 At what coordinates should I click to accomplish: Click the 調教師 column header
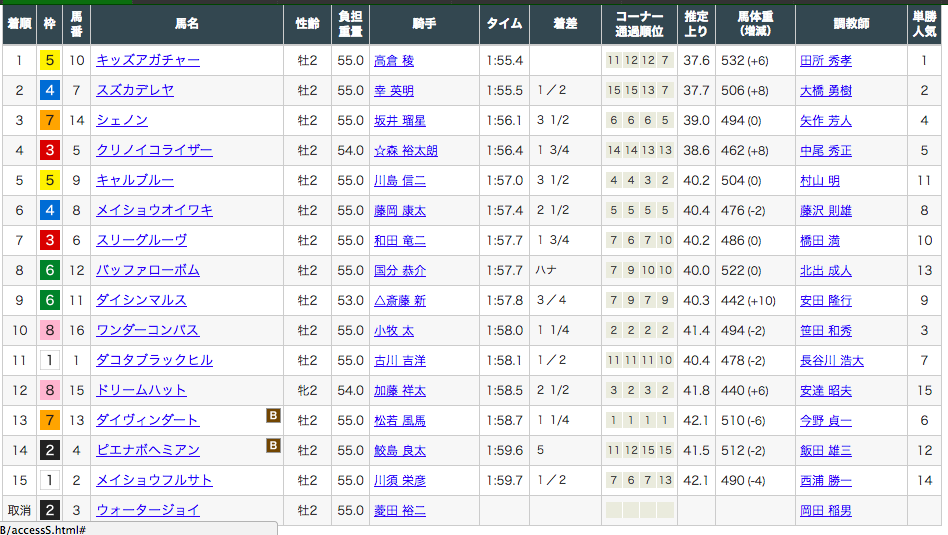click(x=851, y=24)
